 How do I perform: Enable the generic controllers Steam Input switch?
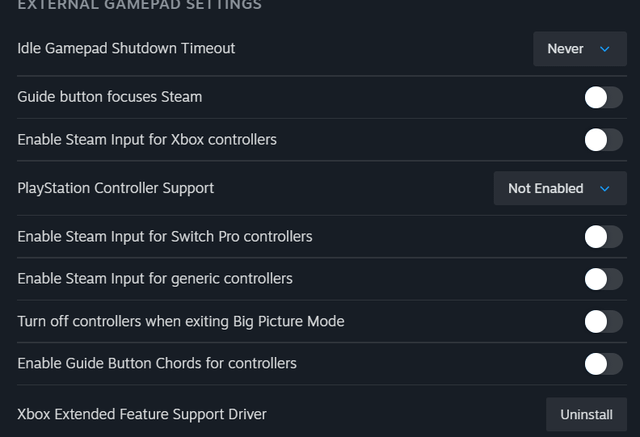pos(604,279)
